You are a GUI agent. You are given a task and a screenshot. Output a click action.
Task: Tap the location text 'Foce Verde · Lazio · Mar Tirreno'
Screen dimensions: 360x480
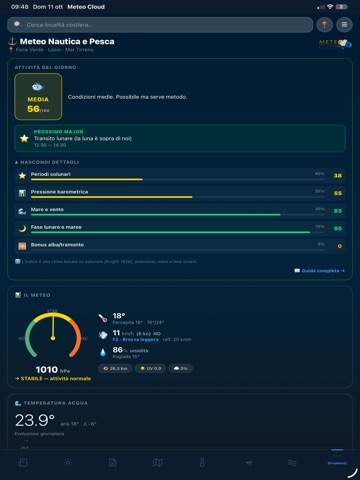coord(55,50)
